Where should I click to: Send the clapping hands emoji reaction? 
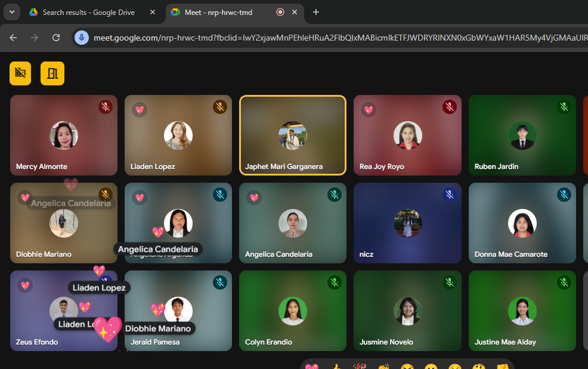click(383, 366)
